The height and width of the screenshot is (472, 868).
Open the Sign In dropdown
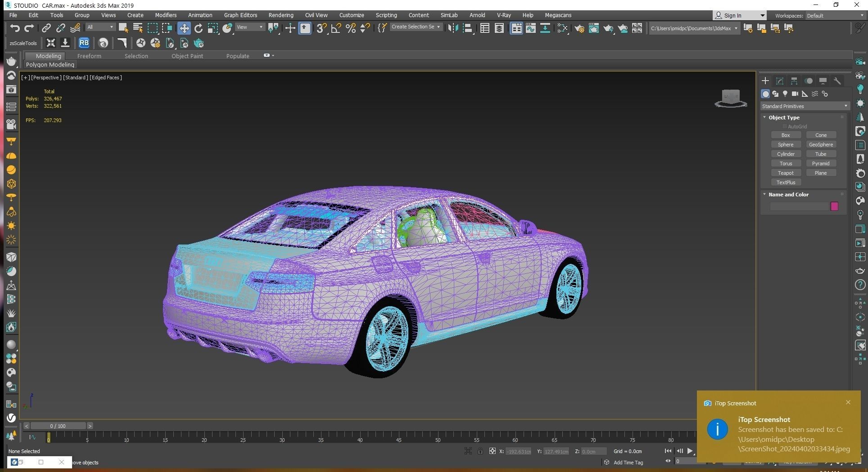(739, 15)
